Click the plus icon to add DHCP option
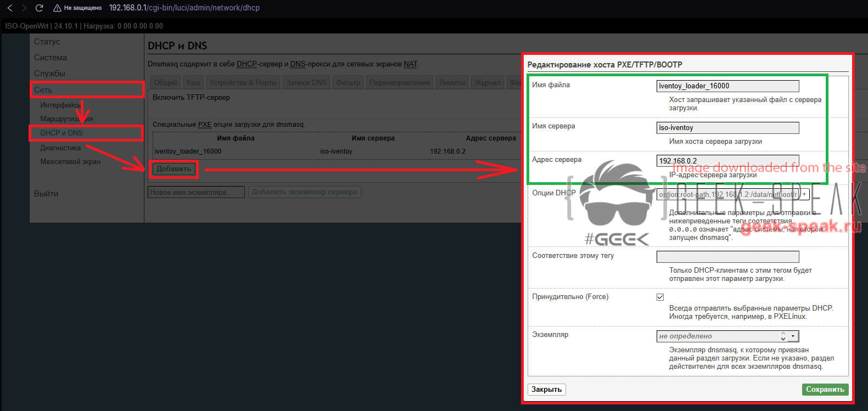Image resolution: width=868 pixels, height=411 pixels. pyautogui.click(x=804, y=194)
